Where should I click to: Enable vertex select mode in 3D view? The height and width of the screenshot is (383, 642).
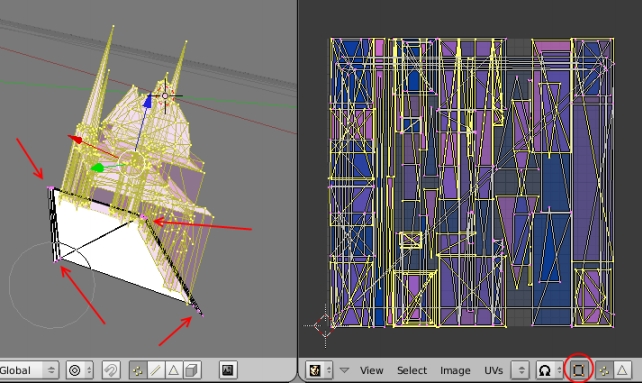(138, 370)
